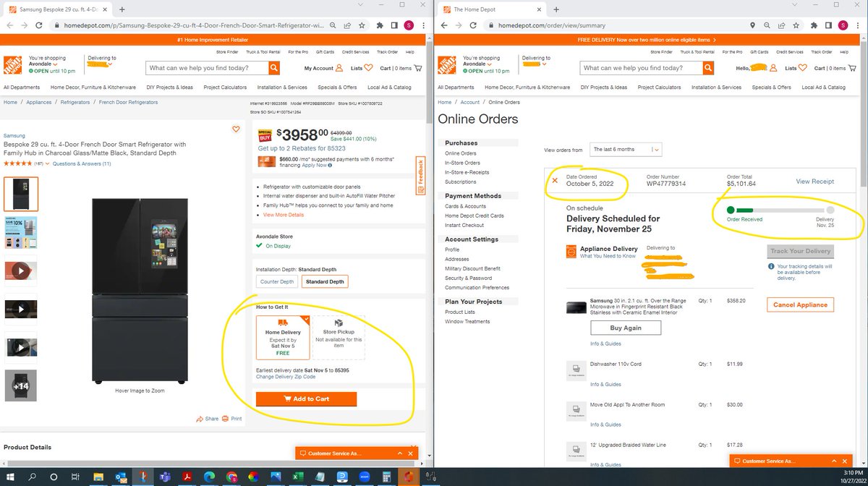Open Specials & Offers menu in right window
The width and height of the screenshot is (868, 486).
771,88
